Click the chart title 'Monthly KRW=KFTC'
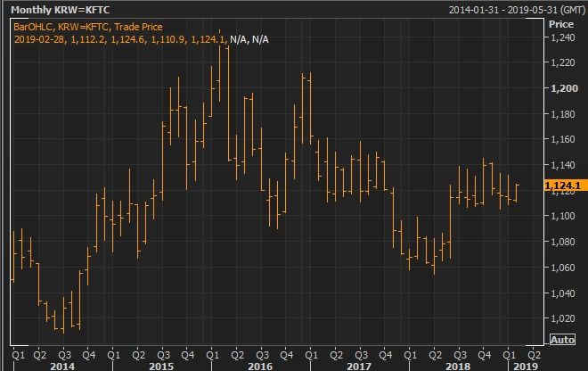The width and height of the screenshot is (588, 371). tap(60, 10)
